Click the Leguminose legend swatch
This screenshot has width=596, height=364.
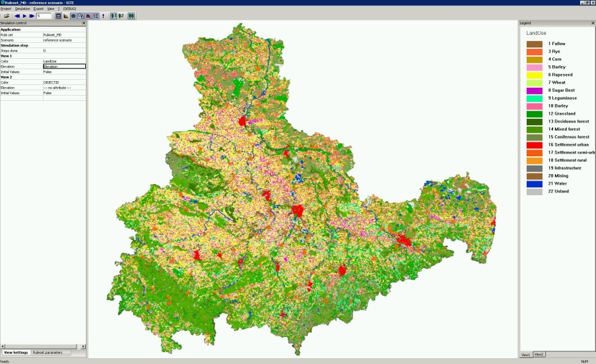click(535, 98)
